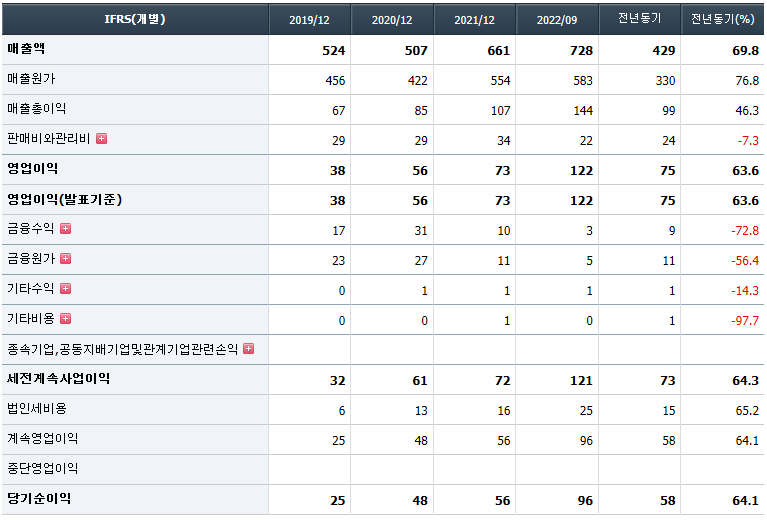
Task: Select 당기순이익 growth value 64.1
Action: pyautogui.click(x=745, y=500)
